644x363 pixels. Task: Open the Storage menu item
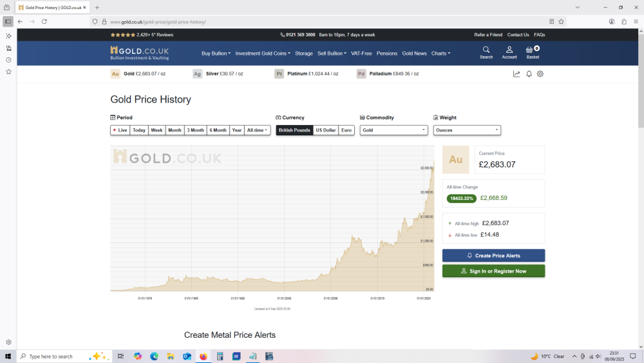(303, 54)
